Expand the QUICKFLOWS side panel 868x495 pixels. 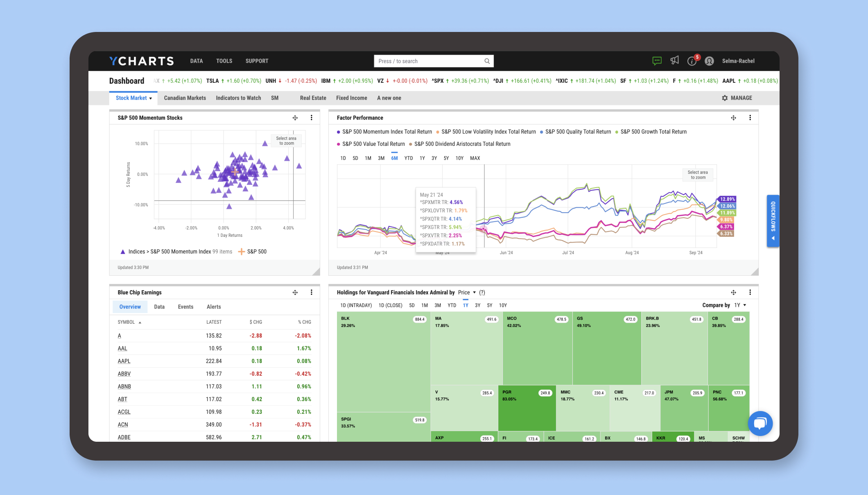[773, 220]
